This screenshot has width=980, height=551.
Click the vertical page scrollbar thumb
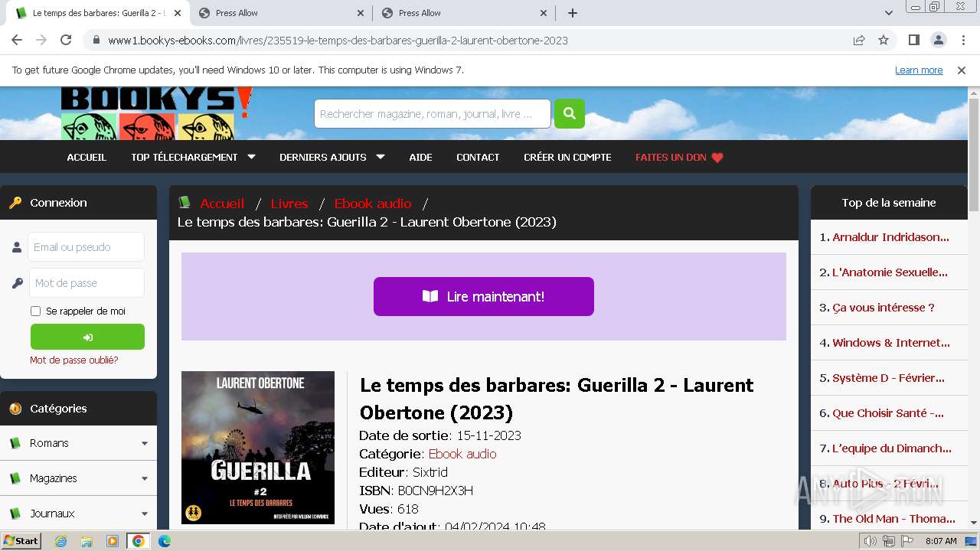(x=973, y=155)
